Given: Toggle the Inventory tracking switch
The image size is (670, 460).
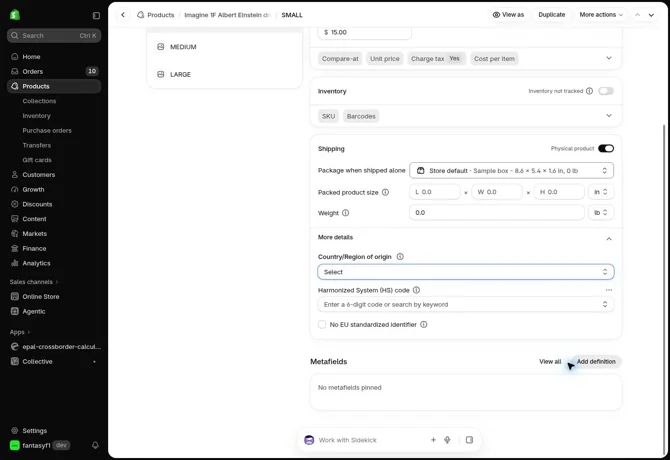Looking at the screenshot, I should click(x=606, y=91).
